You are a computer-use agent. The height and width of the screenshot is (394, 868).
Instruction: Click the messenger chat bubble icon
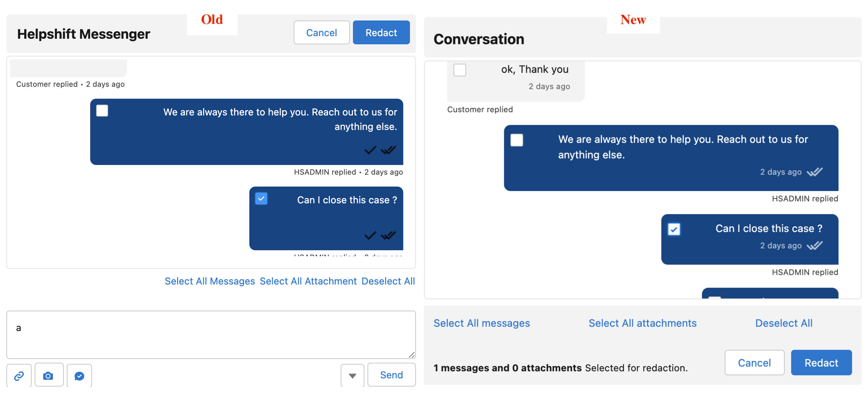[x=79, y=376]
